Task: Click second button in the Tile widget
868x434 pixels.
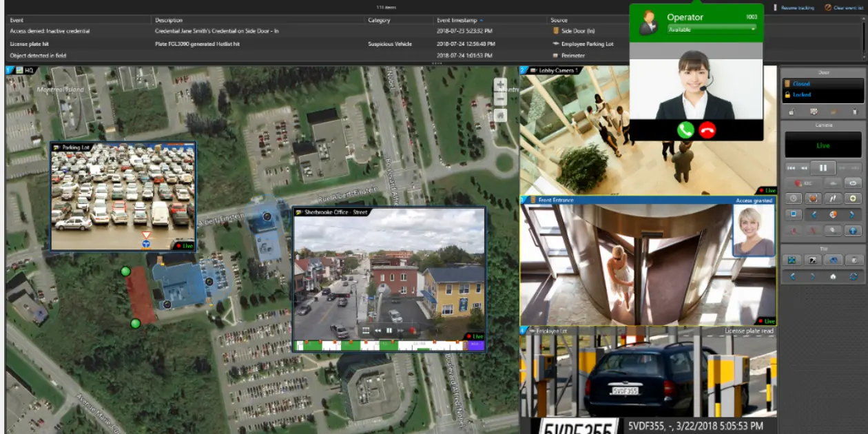Action: 813,260
